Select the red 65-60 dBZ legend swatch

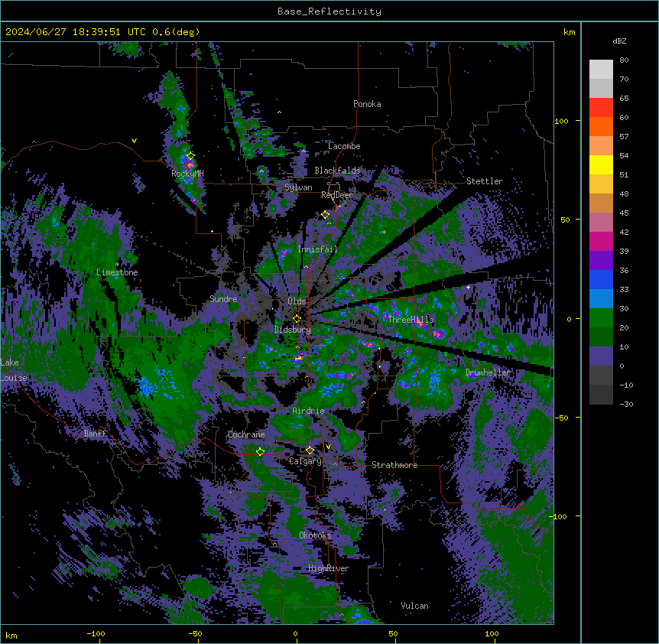click(601, 107)
